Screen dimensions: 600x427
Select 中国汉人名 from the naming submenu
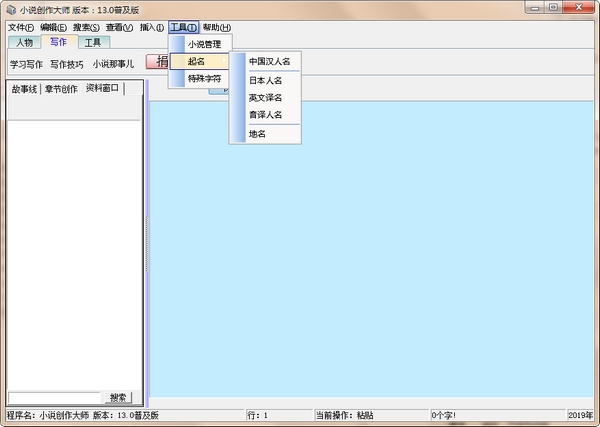pyautogui.click(x=269, y=62)
